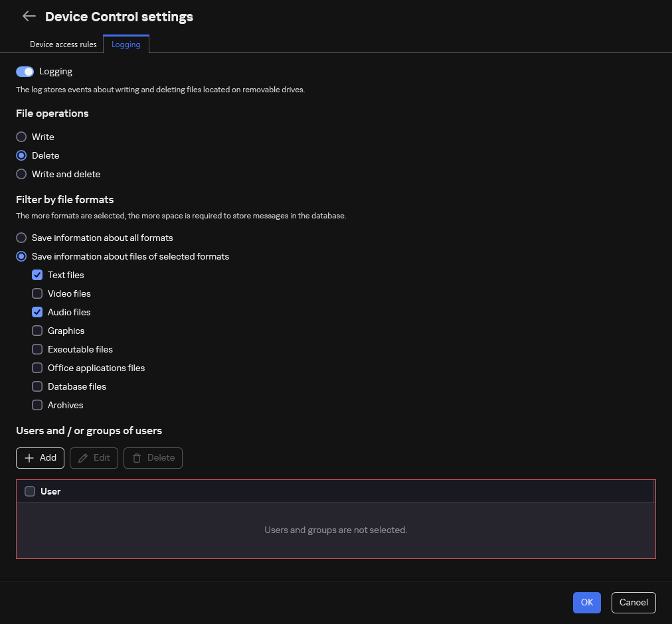Check the Graphics checkbox
The image size is (672, 624).
coord(37,331)
